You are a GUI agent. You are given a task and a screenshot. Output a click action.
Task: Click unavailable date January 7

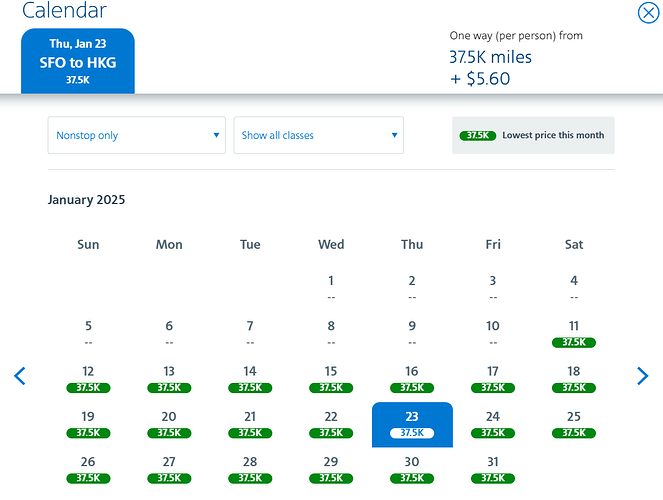tap(250, 333)
